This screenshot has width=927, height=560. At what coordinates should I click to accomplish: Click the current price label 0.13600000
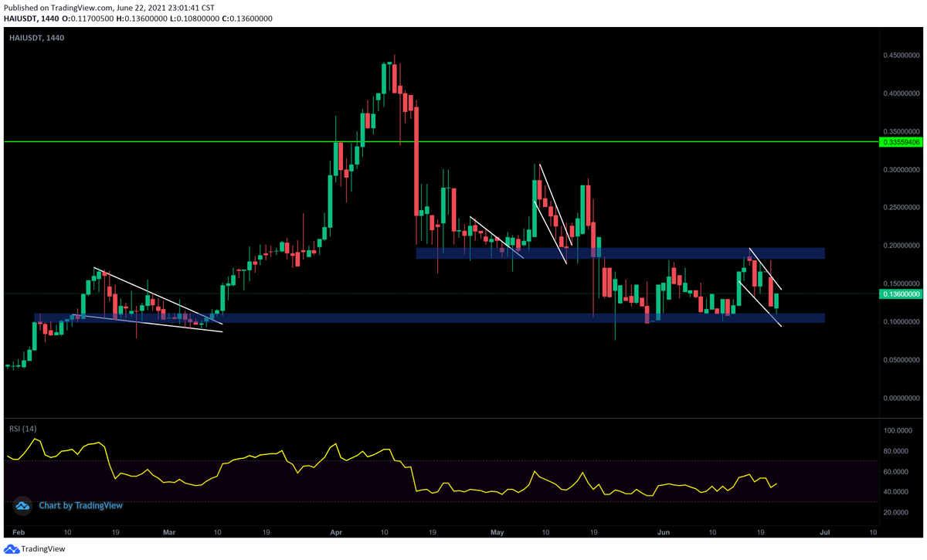900,294
